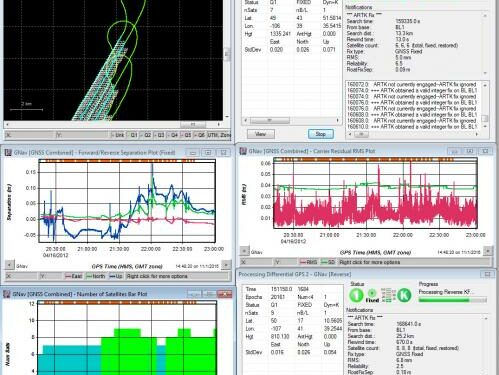Image resolution: width=499 pixels, height=375 pixels.
Task: Click the right arrow below the RMS plot
Action: pyautogui.click(x=488, y=251)
